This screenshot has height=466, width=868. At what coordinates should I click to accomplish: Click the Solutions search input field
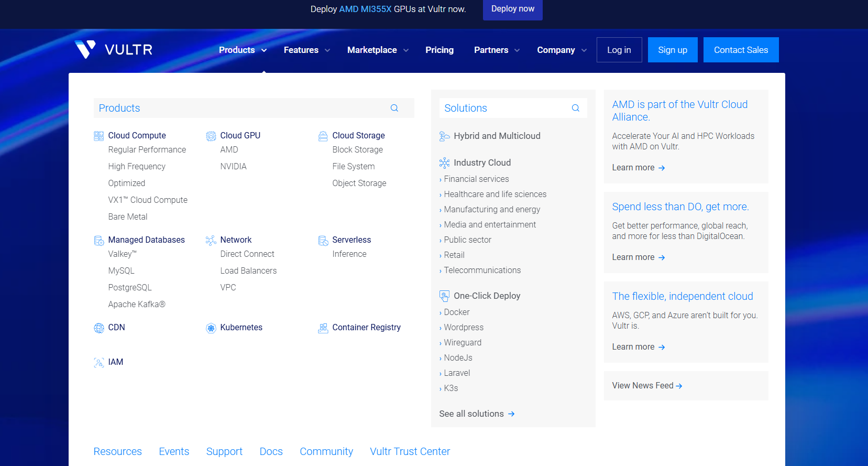tap(513, 108)
